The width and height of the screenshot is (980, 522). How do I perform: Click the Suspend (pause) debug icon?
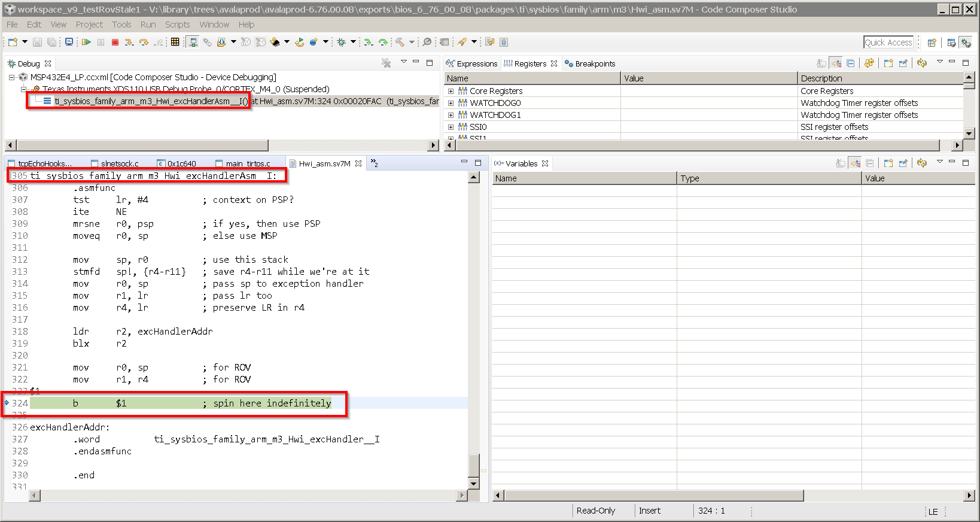tap(101, 42)
